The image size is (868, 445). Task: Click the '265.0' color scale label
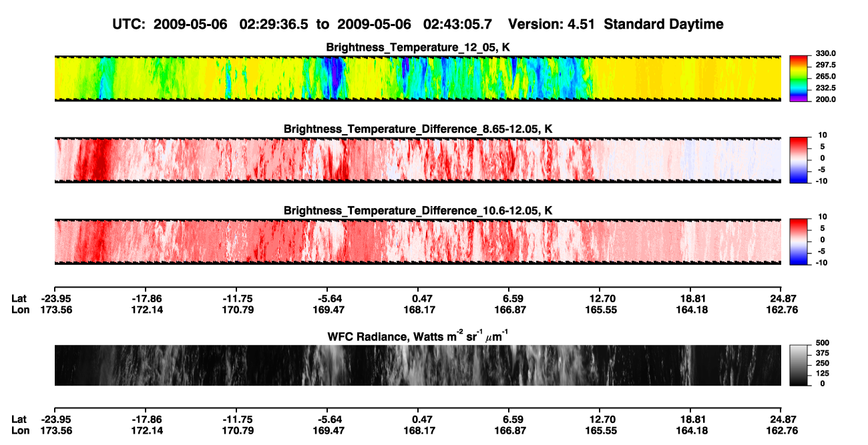click(826, 76)
